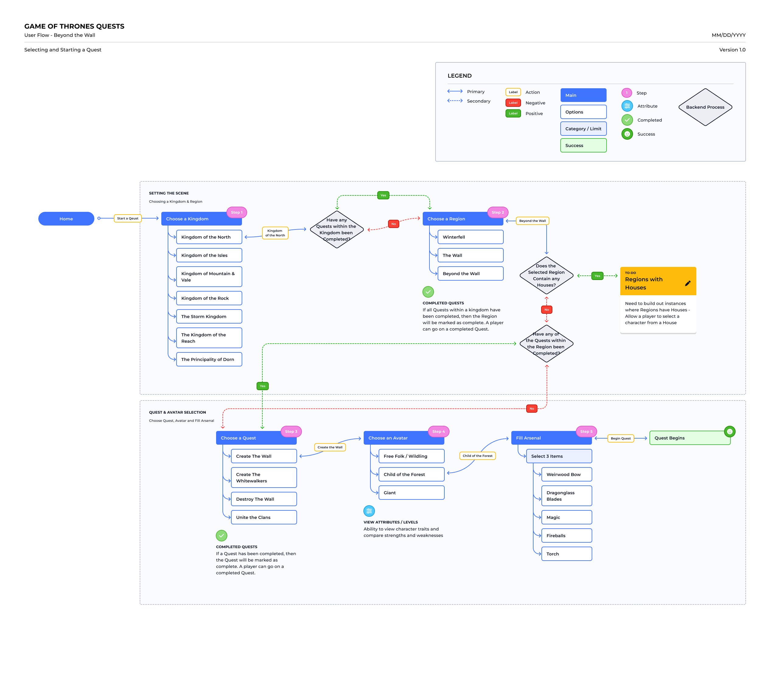Click the Yes label on the top green arrow
The height and width of the screenshot is (700, 770).
click(x=383, y=195)
